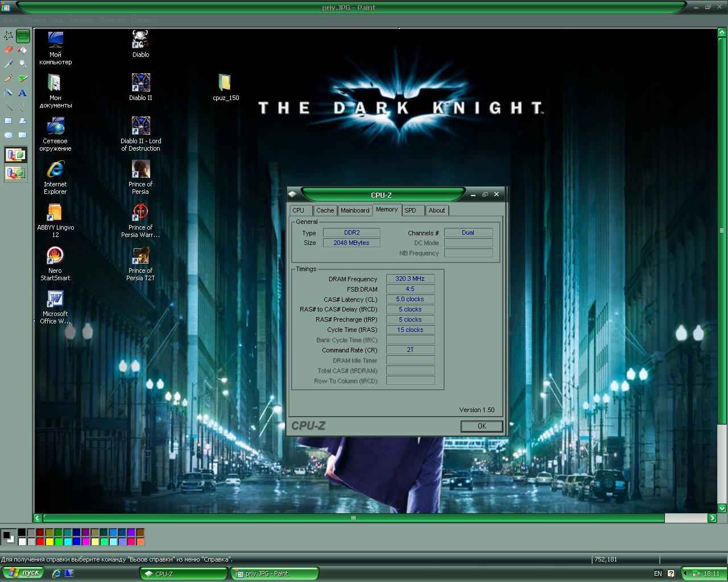This screenshot has height=582, width=728.
Task: Click the vertical scrollbar down arrow
Action: (722, 508)
